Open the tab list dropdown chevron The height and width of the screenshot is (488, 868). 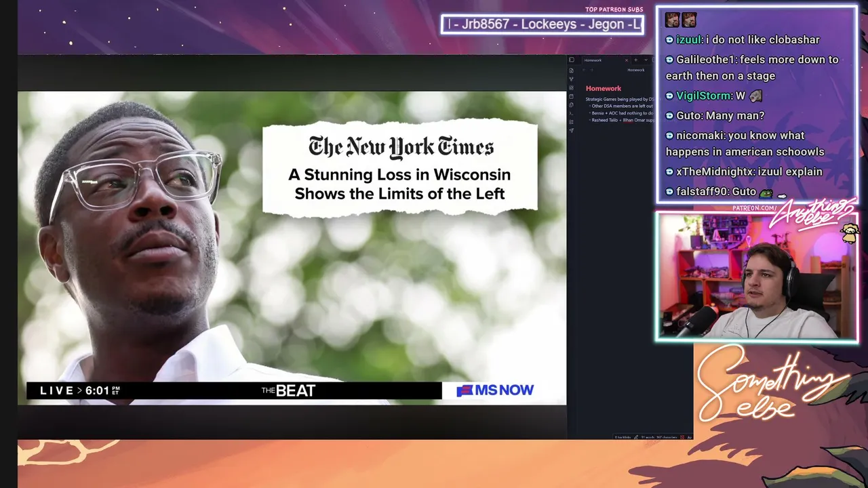[645, 60]
